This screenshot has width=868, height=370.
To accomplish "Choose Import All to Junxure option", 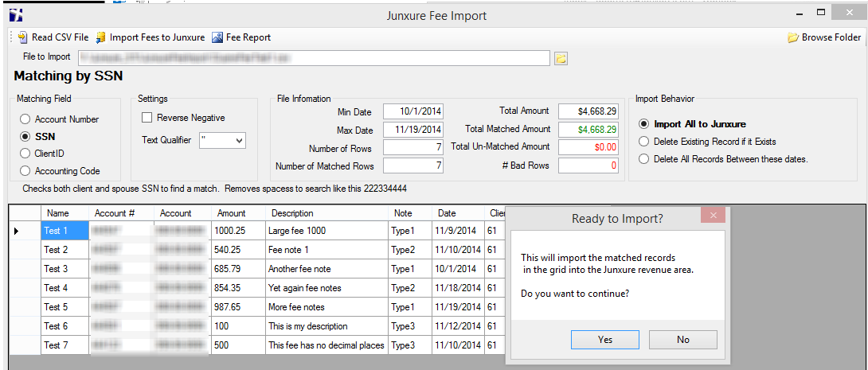I will (643, 124).
